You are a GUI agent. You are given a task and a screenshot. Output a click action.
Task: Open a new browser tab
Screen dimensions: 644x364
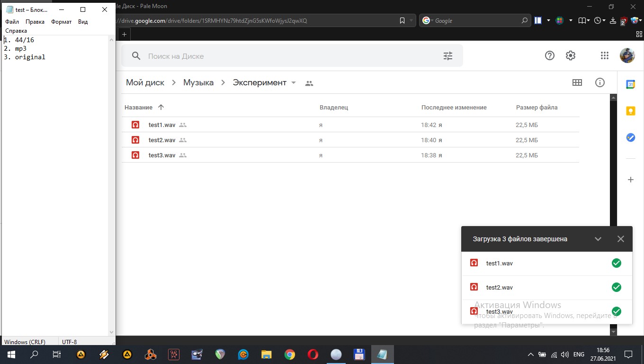tap(124, 34)
